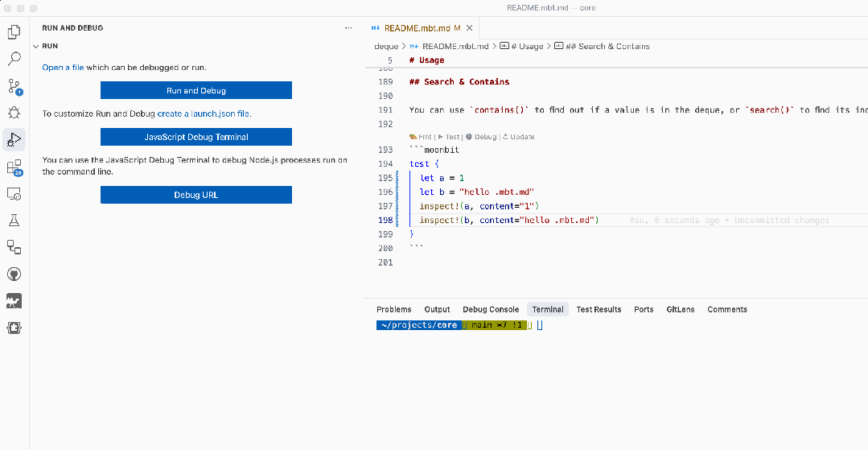Open the Search view icon

point(14,59)
